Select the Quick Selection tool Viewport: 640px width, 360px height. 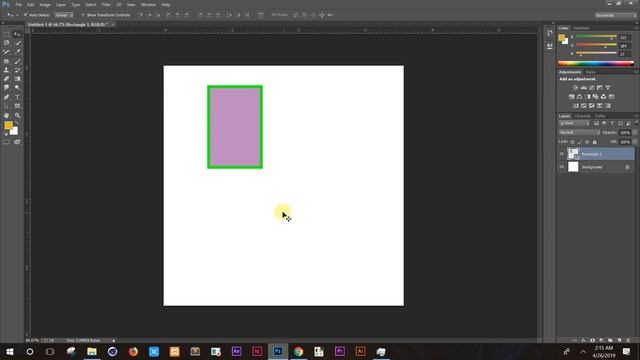[x=17, y=43]
